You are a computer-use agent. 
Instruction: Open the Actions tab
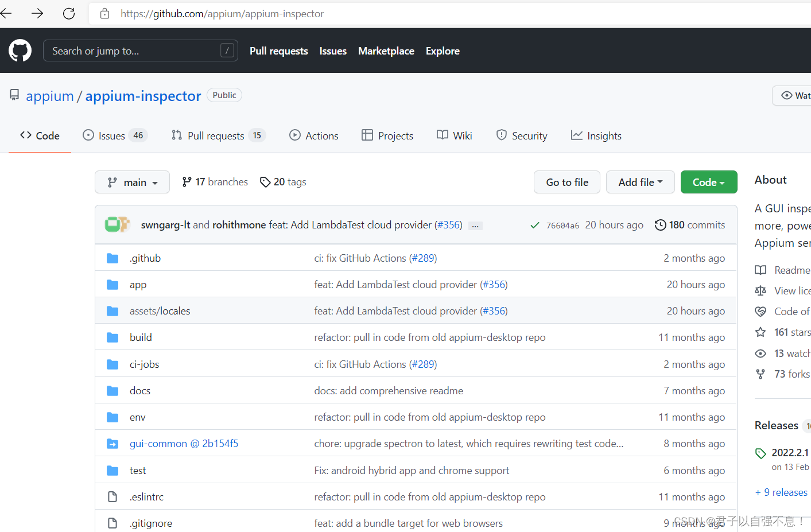click(314, 135)
